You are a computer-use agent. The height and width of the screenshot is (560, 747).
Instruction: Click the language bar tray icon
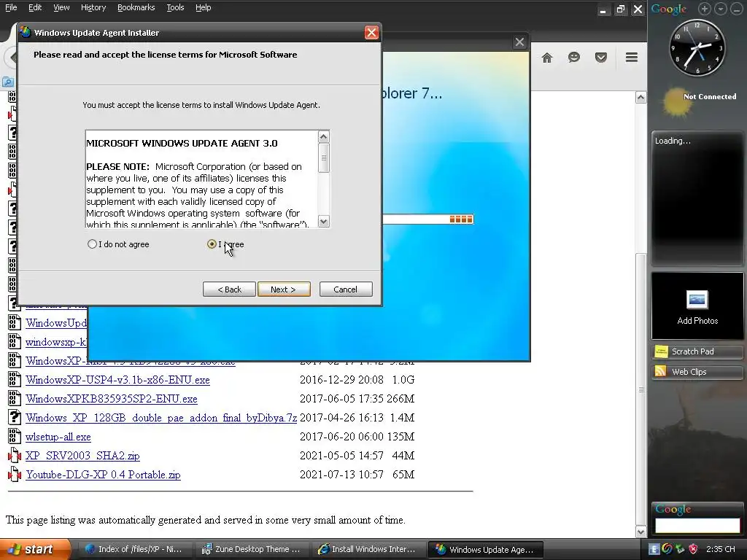[x=654, y=549]
